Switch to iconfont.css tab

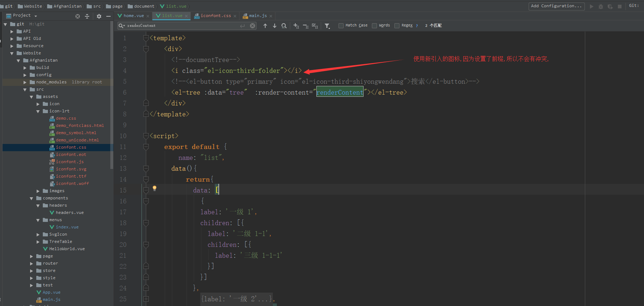216,16
